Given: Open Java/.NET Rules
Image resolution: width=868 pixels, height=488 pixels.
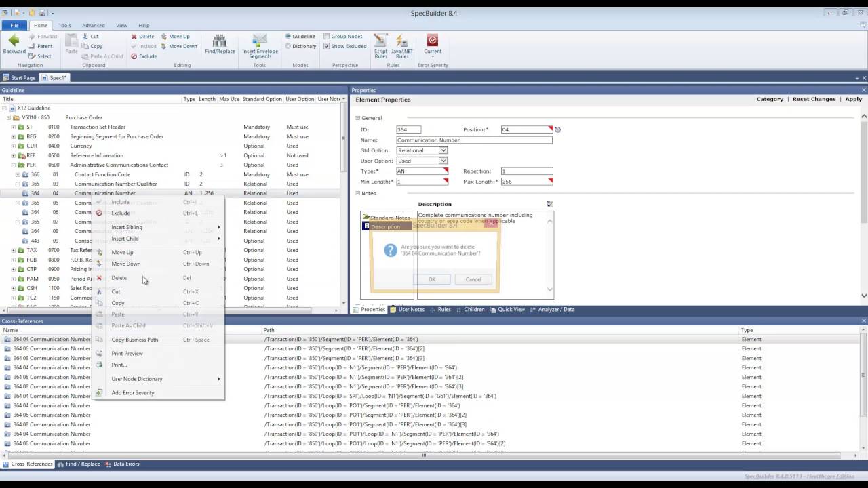Looking at the screenshot, I should (x=402, y=46).
